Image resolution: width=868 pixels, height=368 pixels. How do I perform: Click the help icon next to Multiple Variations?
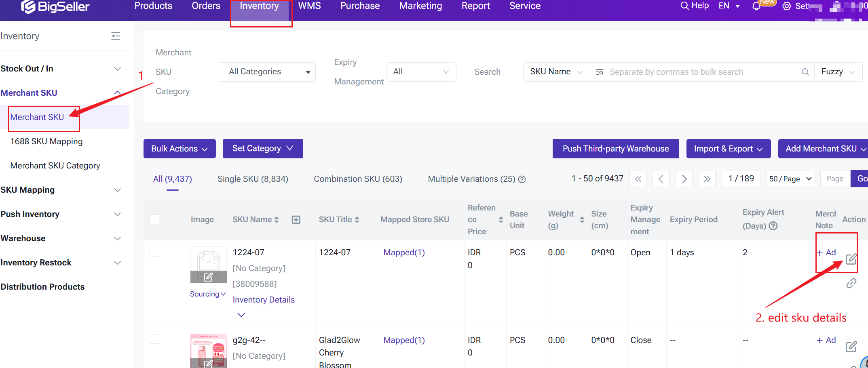point(522,179)
